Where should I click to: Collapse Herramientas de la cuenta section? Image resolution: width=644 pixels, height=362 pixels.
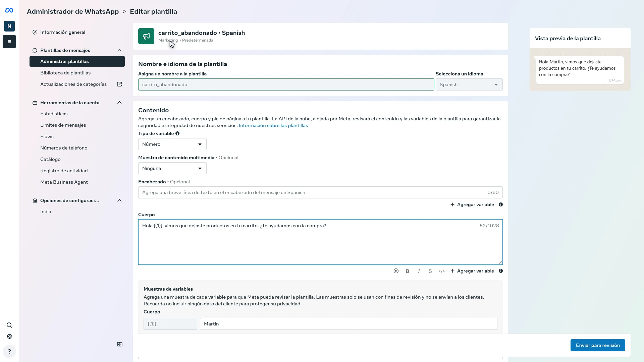[119, 103]
